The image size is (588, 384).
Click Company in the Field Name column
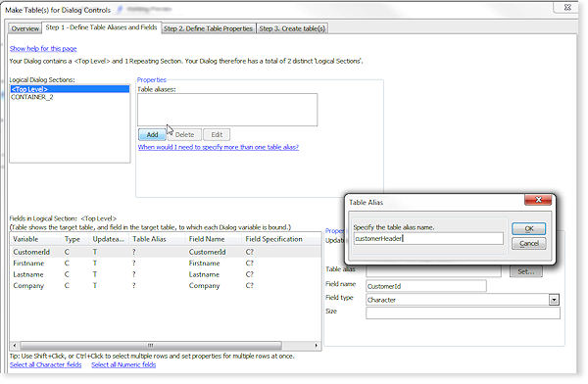204,286
